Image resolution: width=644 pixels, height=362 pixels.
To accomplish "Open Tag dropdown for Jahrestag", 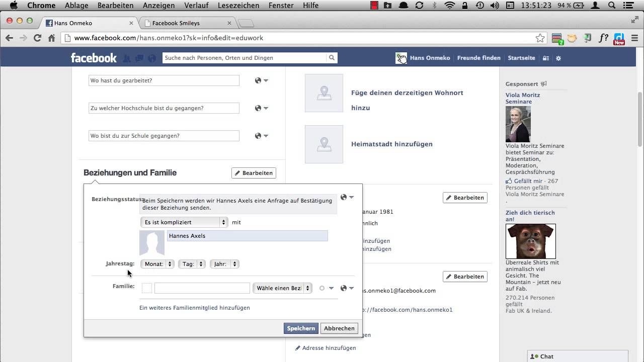I will (x=192, y=264).
